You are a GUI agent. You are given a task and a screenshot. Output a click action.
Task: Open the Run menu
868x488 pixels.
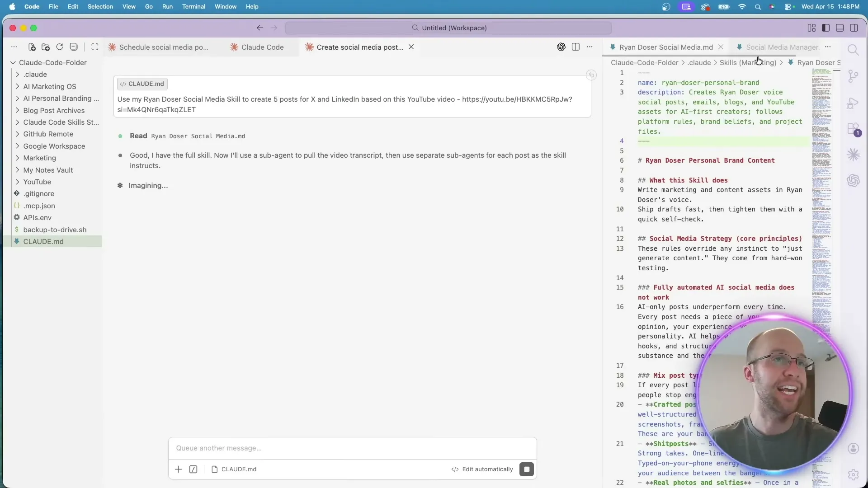[x=167, y=7]
